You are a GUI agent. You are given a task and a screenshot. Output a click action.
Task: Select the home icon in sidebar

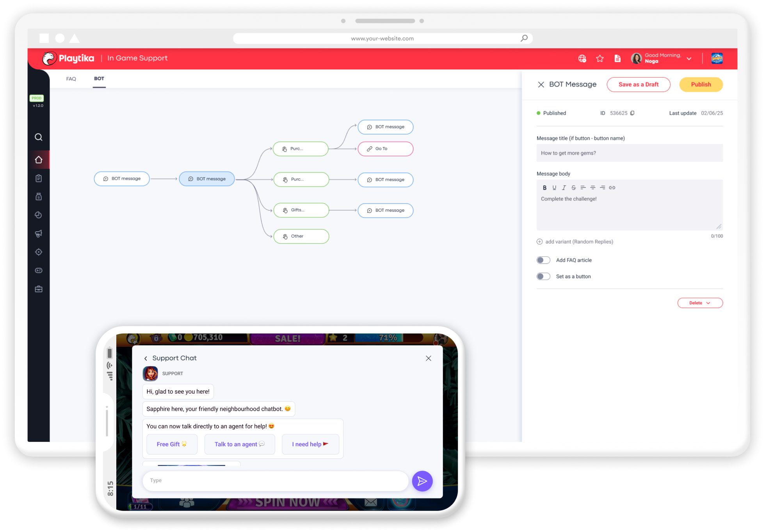tap(38, 160)
